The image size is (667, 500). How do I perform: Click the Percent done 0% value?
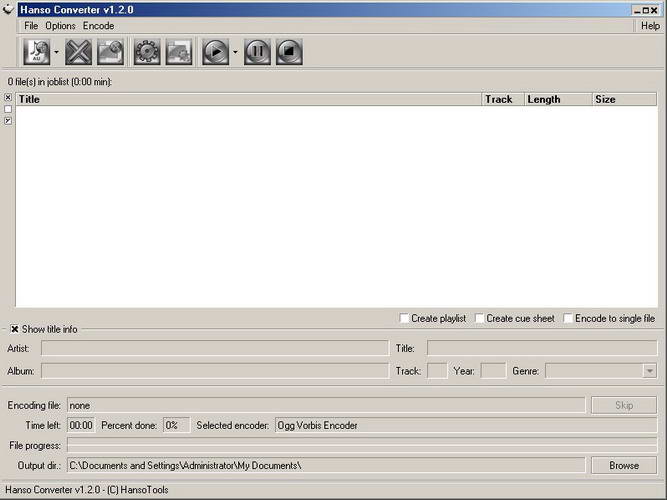click(x=176, y=426)
